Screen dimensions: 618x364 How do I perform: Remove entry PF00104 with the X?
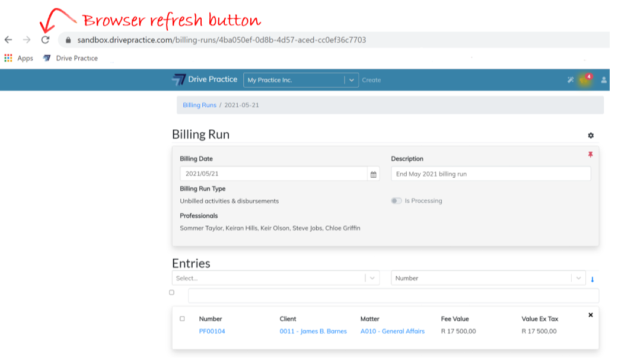click(591, 315)
